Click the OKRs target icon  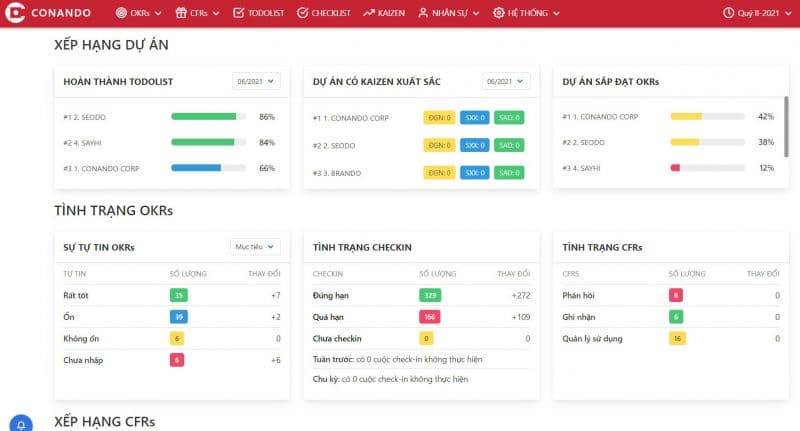(121, 13)
